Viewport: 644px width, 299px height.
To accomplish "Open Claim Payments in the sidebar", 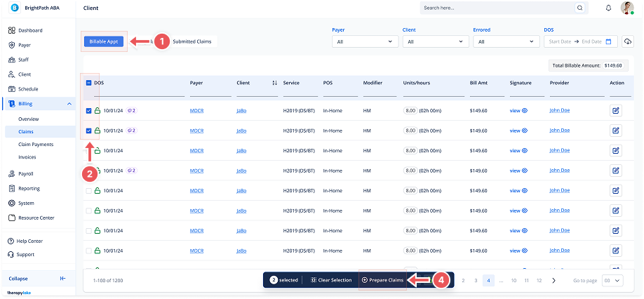I will pyautogui.click(x=36, y=145).
